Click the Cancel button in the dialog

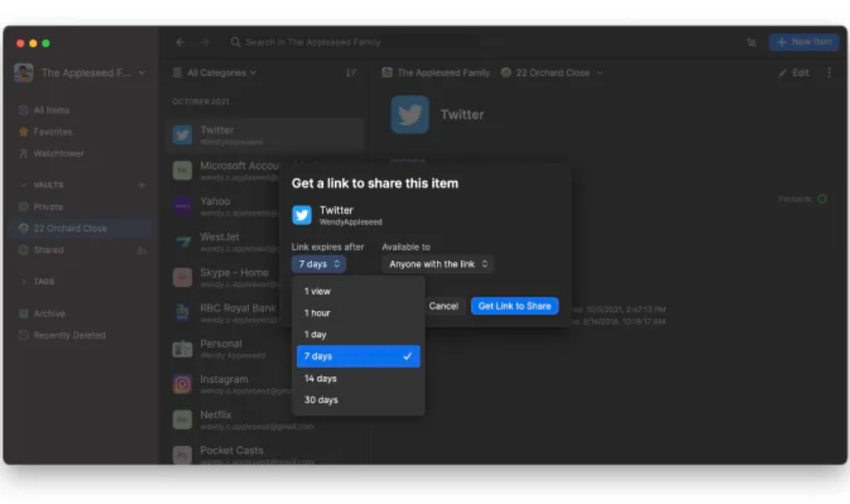click(444, 305)
